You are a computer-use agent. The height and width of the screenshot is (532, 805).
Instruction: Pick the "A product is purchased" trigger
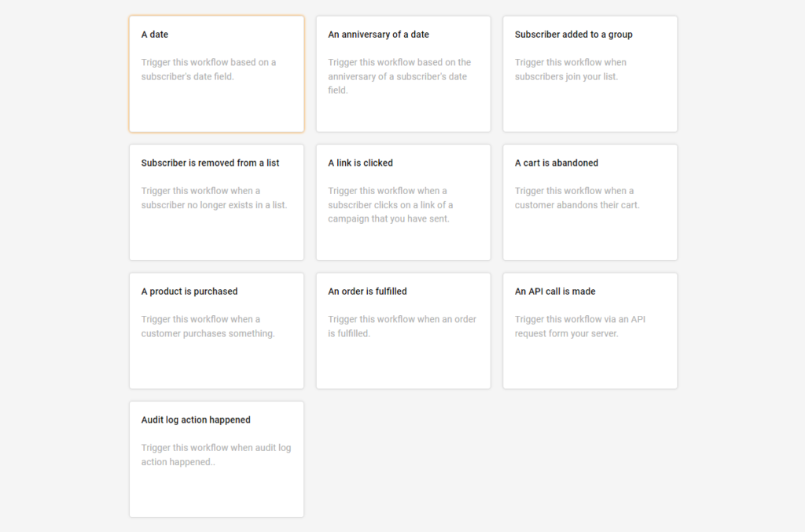pyautogui.click(x=216, y=331)
